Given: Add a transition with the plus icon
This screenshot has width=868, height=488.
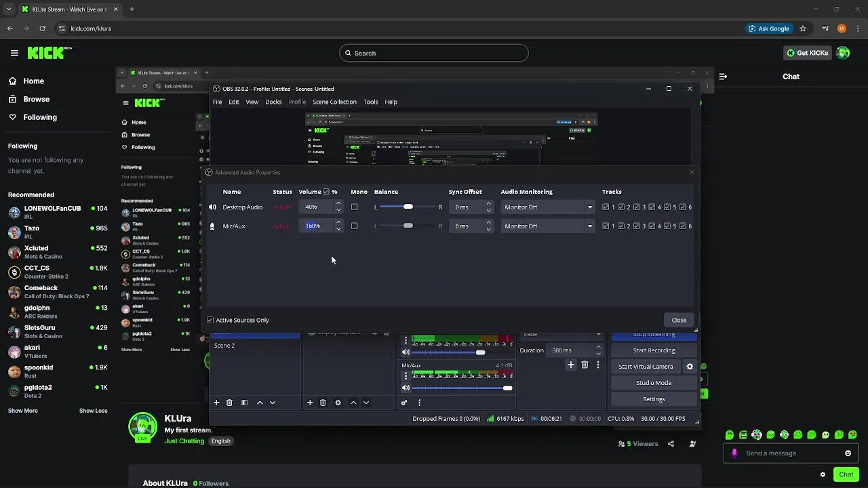Looking at the screenshot, I should [571, 365].
